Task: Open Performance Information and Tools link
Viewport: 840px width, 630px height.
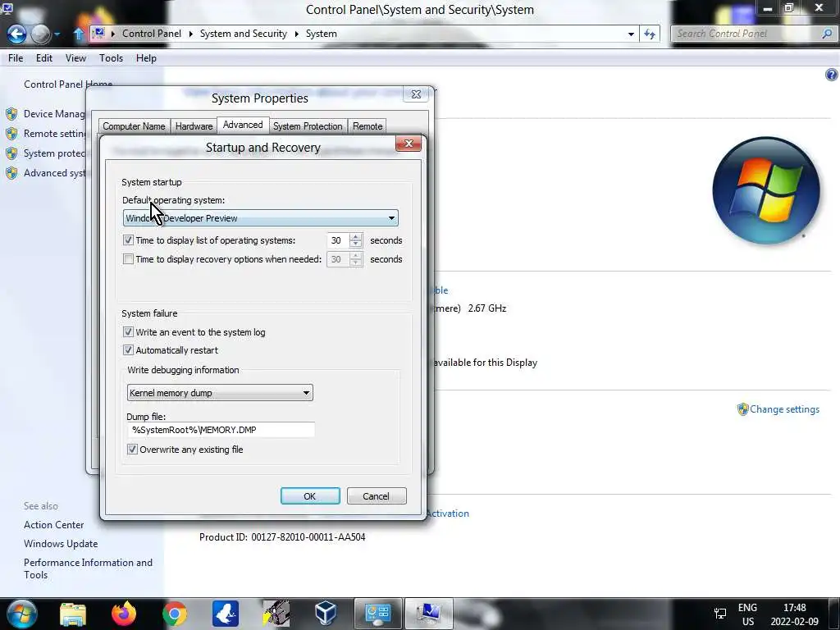Action: click(88, 568)
